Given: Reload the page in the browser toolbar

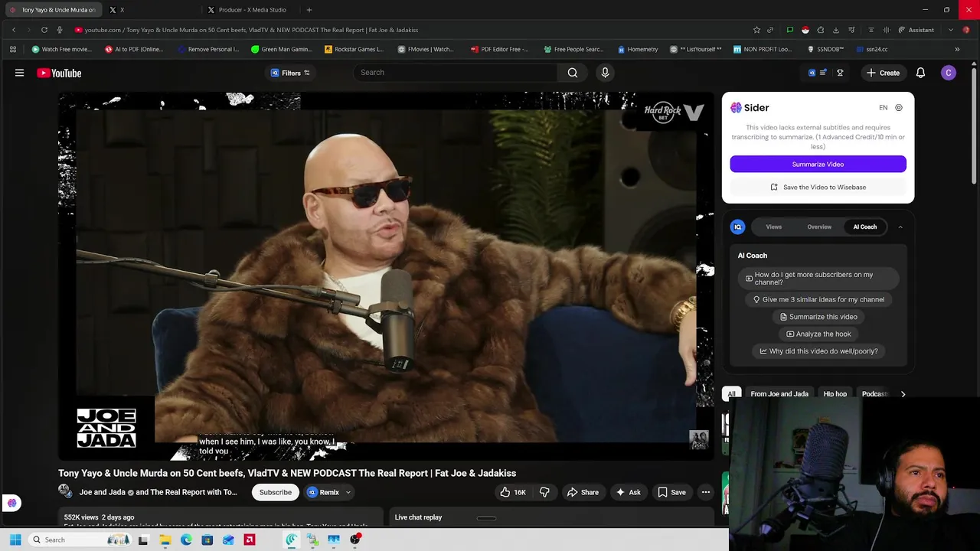Looking at the screenshot, I should click(x=44, y=30).
